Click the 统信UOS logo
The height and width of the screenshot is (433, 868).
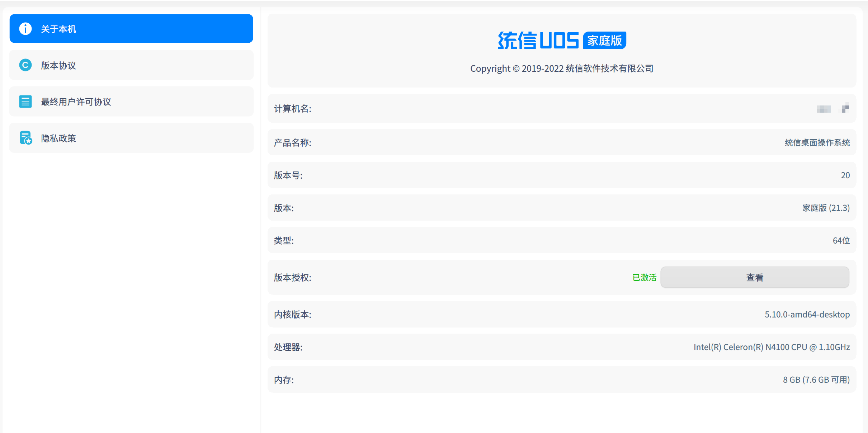click(538, 40)
